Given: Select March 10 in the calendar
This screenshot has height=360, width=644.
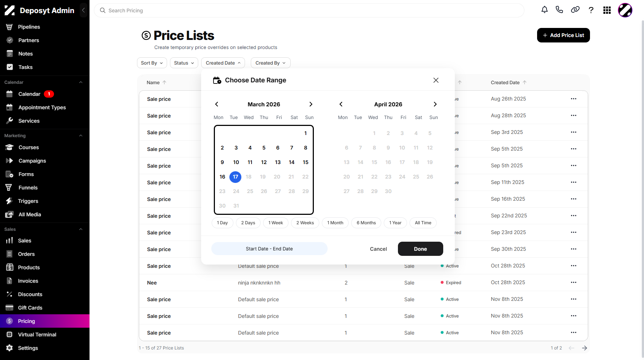Looking at the screenshot, I should tap(236, 162).
